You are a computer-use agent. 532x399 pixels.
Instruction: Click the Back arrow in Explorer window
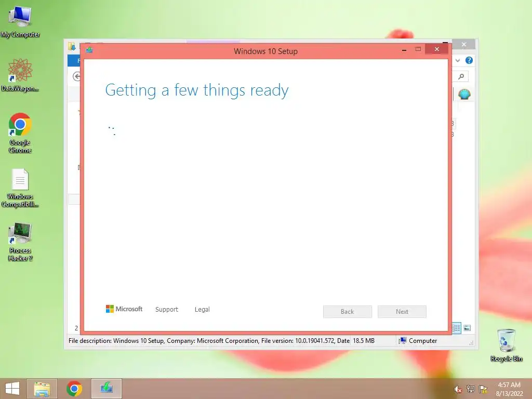(x=77, y=77)
